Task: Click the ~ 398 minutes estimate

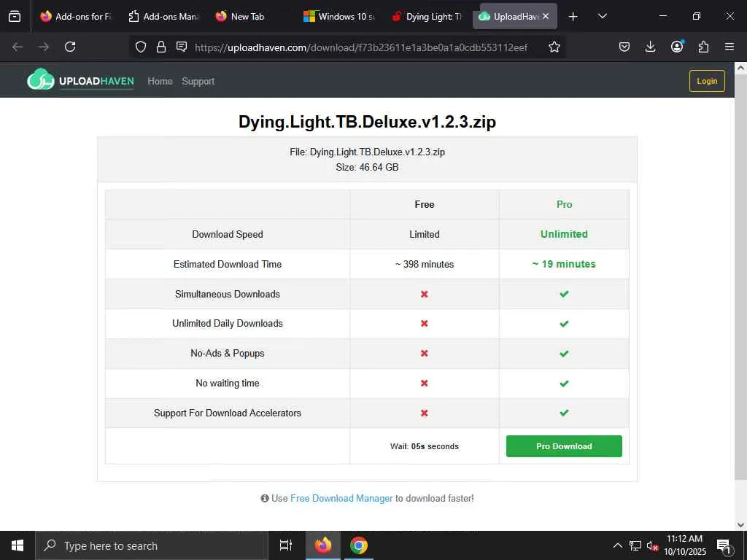Action: (x=425, y=264)
